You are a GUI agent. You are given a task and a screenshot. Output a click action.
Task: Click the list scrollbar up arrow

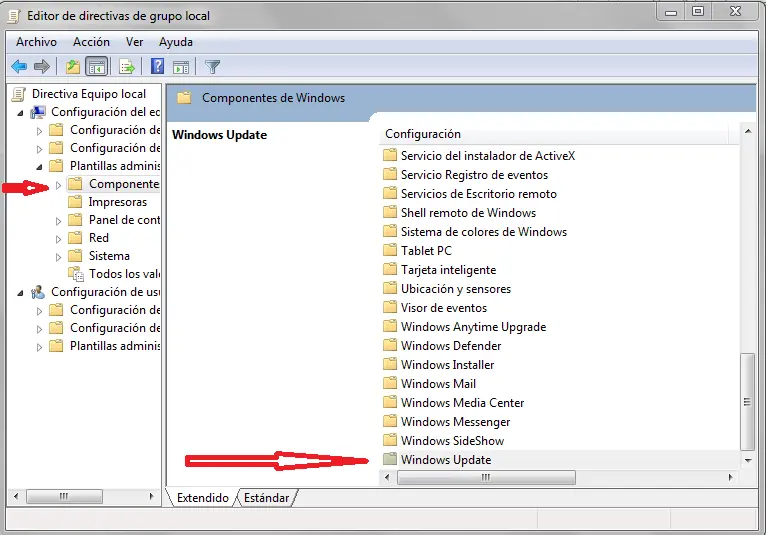click(x=748, y=131)
